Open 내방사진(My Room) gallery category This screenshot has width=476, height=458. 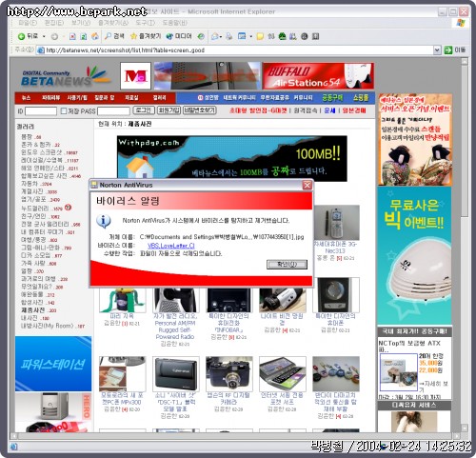(x=47, y=326)
